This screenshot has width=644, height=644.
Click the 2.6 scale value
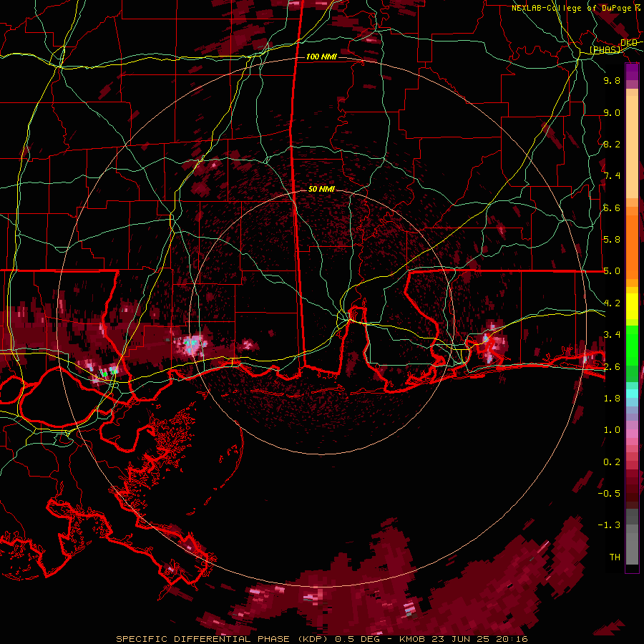point(612,366)
